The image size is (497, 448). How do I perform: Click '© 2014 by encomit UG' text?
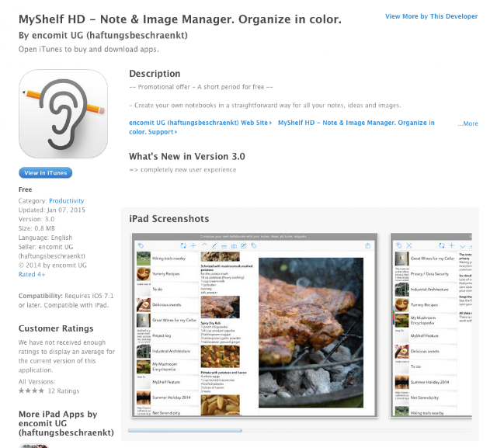(x=52, y=266)
